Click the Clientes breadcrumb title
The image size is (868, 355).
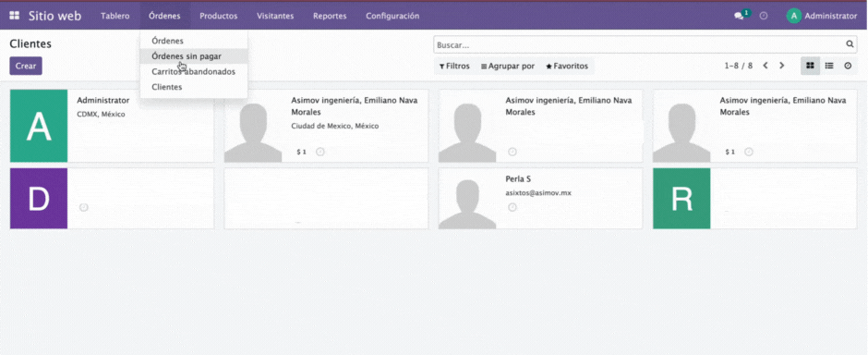(30, 43)
